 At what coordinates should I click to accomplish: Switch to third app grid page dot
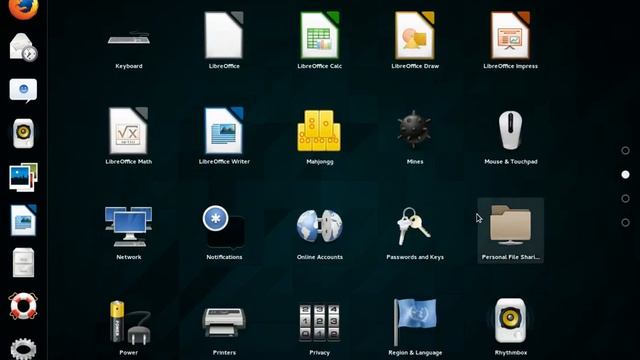click(x=625, y=199)
